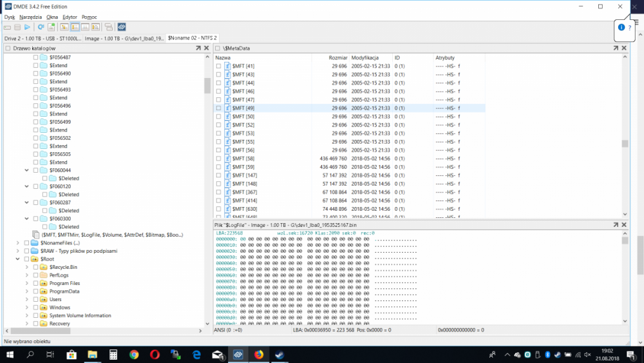Click the Modyfikacja column header
Screen dimensions: 644x363
click(365, 58)
